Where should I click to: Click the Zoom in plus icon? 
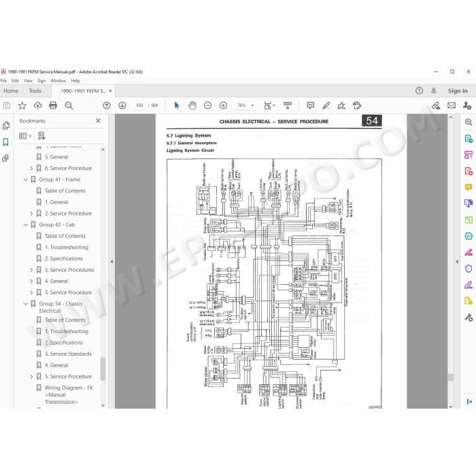pyautogui.click(x=223, y=105)
